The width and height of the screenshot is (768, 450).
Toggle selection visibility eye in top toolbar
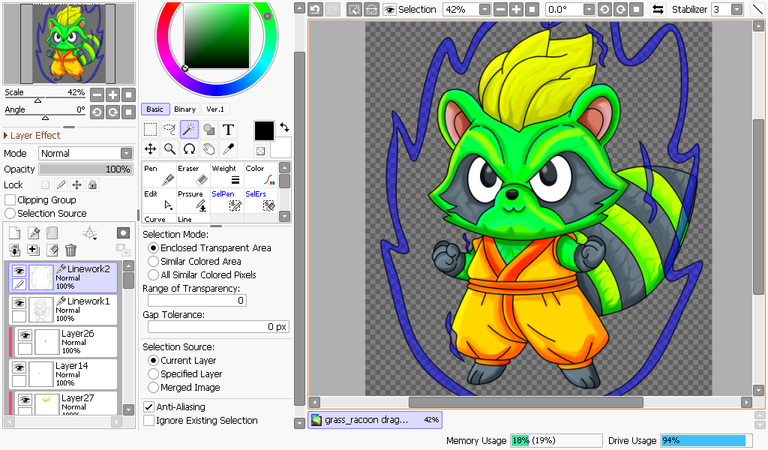389,9
